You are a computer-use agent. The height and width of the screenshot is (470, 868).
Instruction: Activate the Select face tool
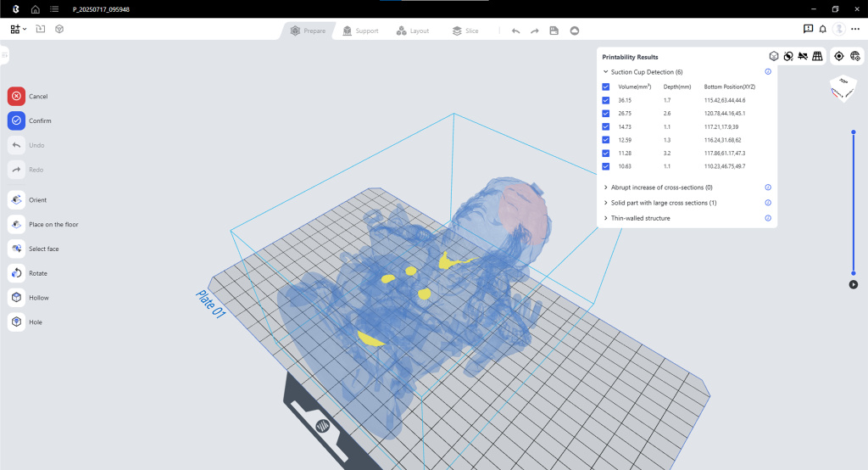pos(17,249)
